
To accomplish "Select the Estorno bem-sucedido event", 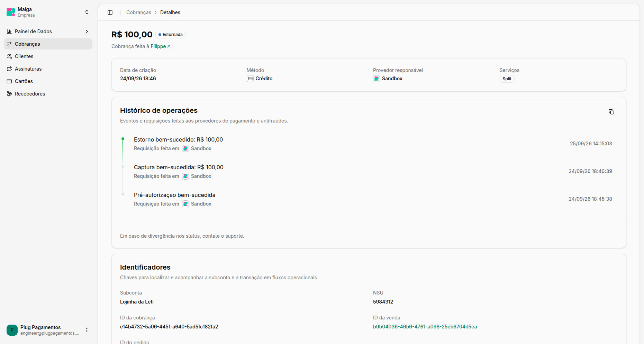I will (x=178, y=139).
